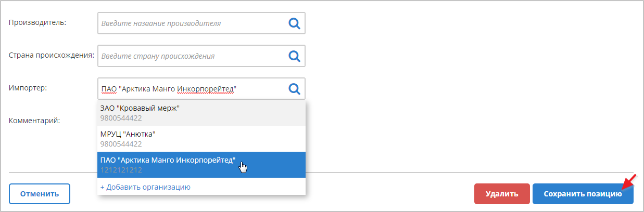The height and width of the screenshot is (212, 644).
Task: Click the number below МРУЦ "Анютка"
Action: coord(121,144)
